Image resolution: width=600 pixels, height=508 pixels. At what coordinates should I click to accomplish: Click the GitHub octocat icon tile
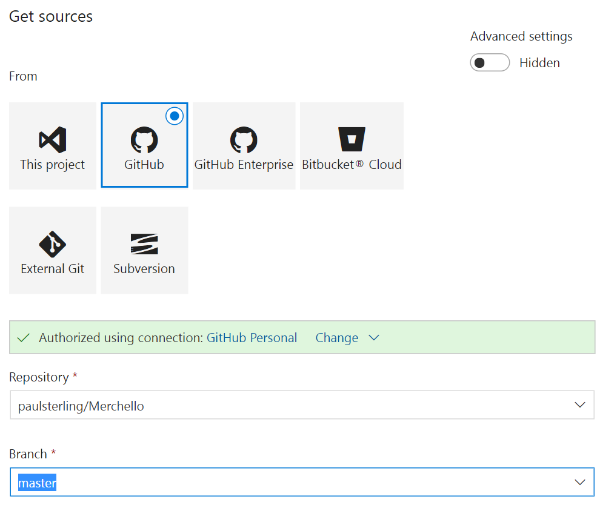(x=144, y=145)
